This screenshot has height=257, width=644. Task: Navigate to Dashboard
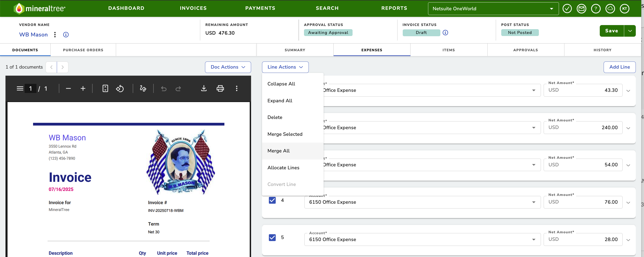pos(126,8)
